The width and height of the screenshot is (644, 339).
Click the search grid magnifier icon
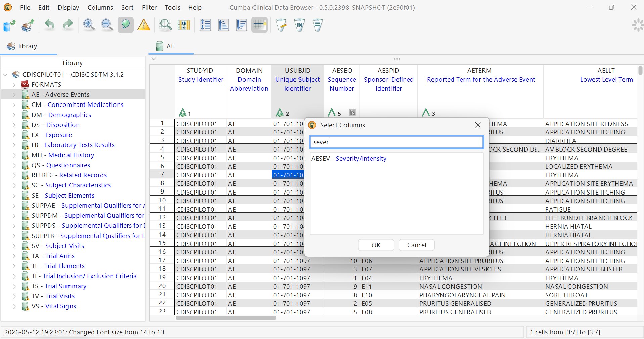[x=165, y=25]
